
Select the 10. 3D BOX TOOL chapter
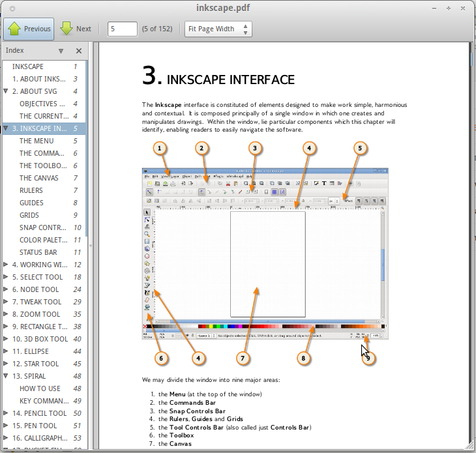click(44, 339)
